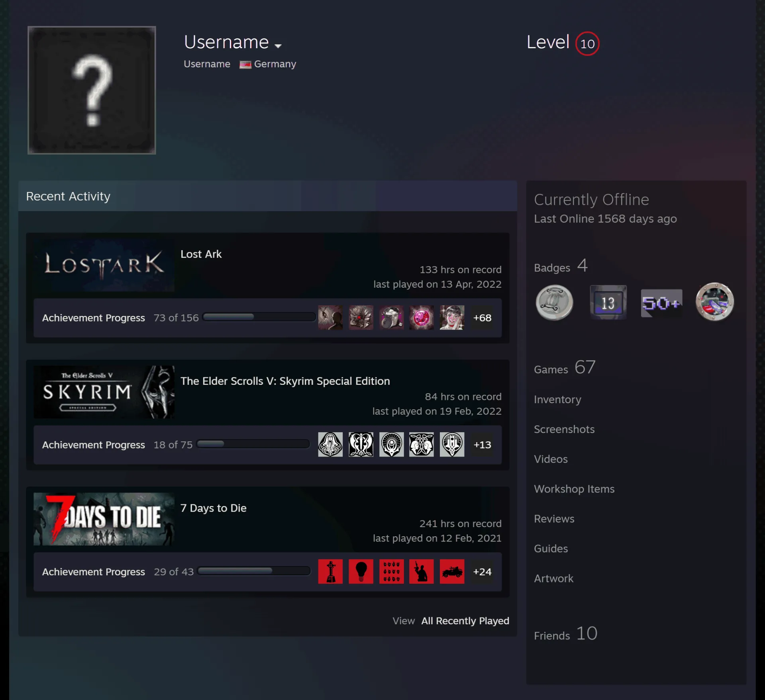The height and width of the screenshot is (700, 765).
Task: Click the round porthole badge icon
Action: click(715, 302)
